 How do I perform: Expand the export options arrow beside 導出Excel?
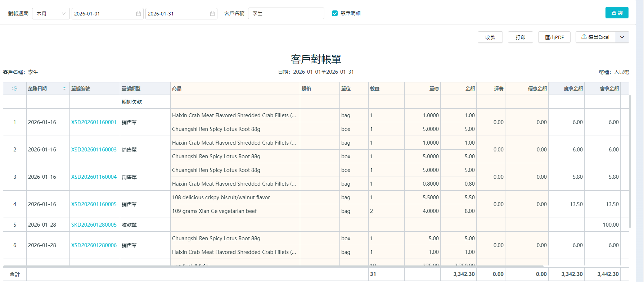tap(622, 37)
